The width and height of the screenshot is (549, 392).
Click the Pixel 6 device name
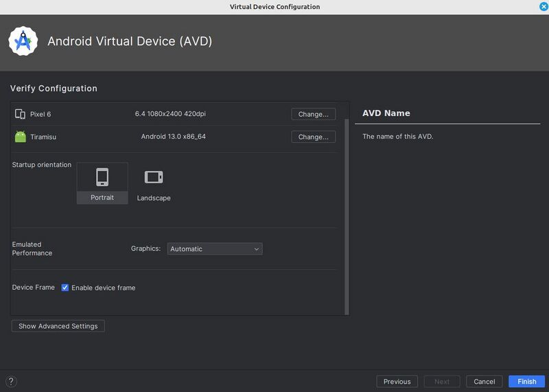(x=40, y=114)
